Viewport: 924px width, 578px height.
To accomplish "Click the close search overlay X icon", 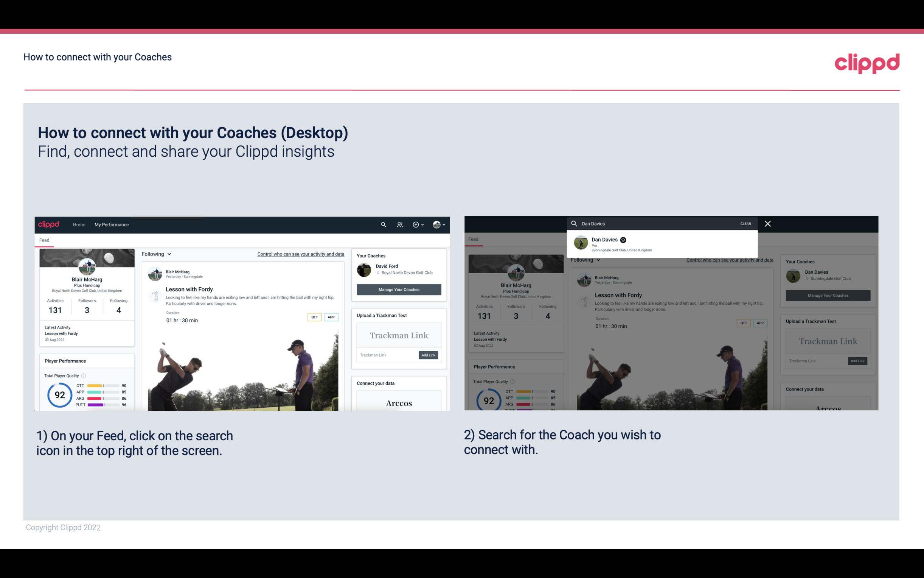I will [x=768, y=224].
